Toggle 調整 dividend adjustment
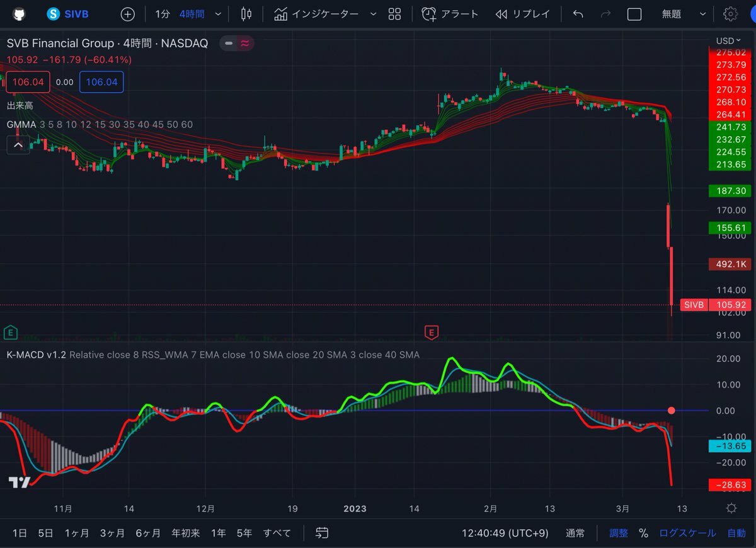The height and width of the screenshot is (548, 756). [x=619, y=533]
